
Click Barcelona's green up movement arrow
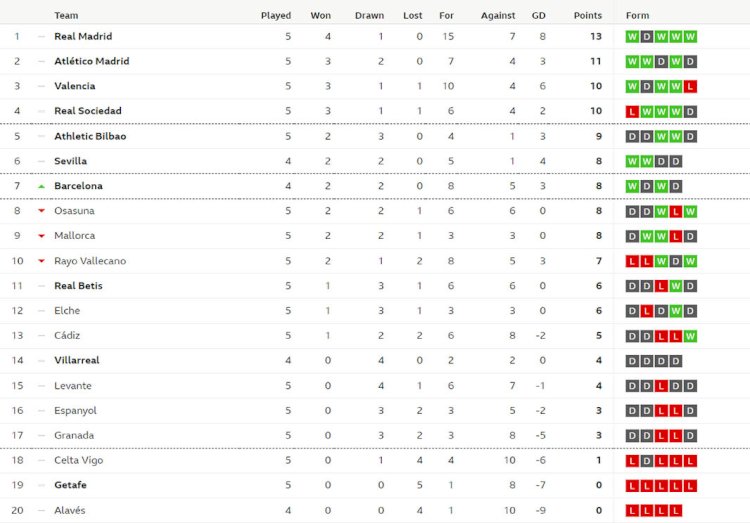42,186
